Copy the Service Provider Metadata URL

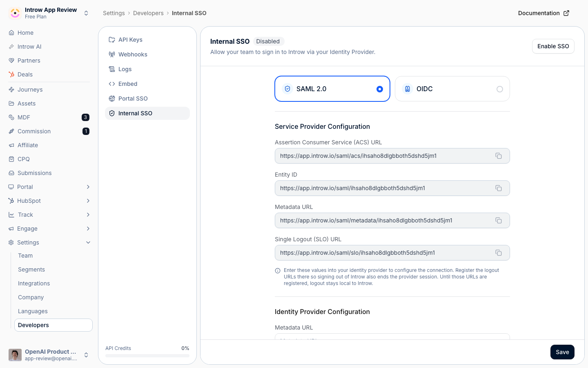point(499,220)
